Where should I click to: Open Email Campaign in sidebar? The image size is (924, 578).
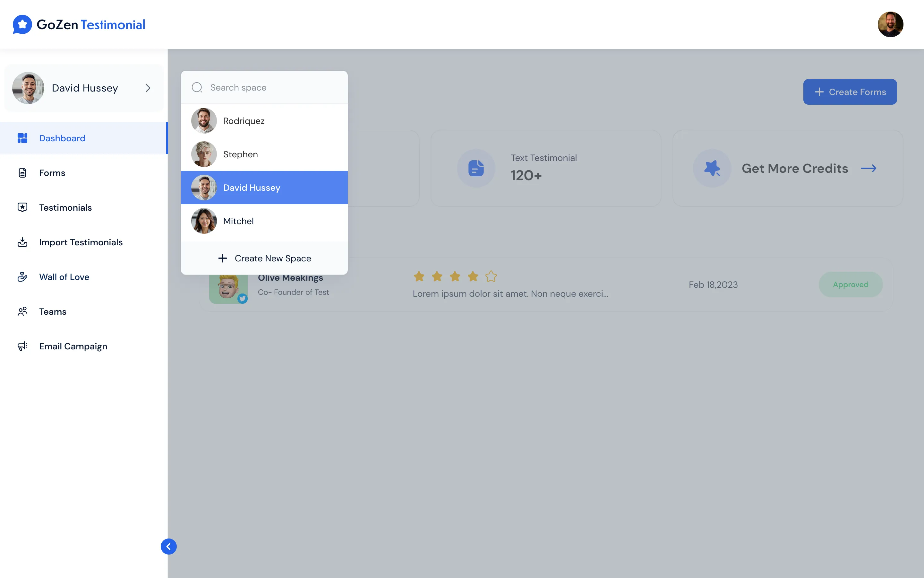coord(84,346)
